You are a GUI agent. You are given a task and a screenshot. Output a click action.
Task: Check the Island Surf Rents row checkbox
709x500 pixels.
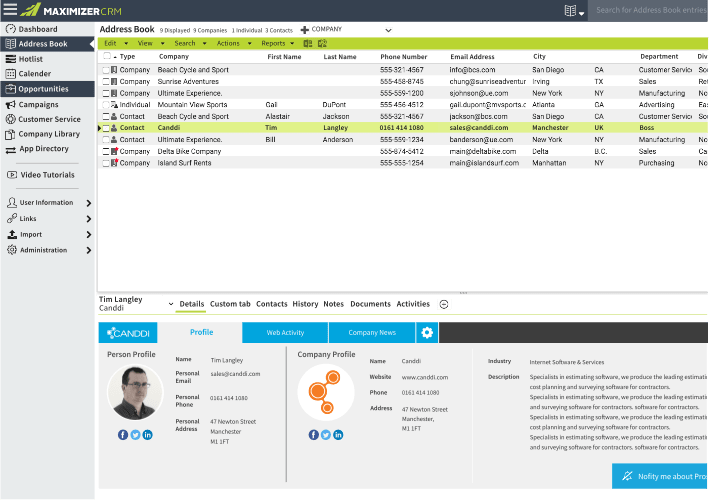[x=106, y=163]
